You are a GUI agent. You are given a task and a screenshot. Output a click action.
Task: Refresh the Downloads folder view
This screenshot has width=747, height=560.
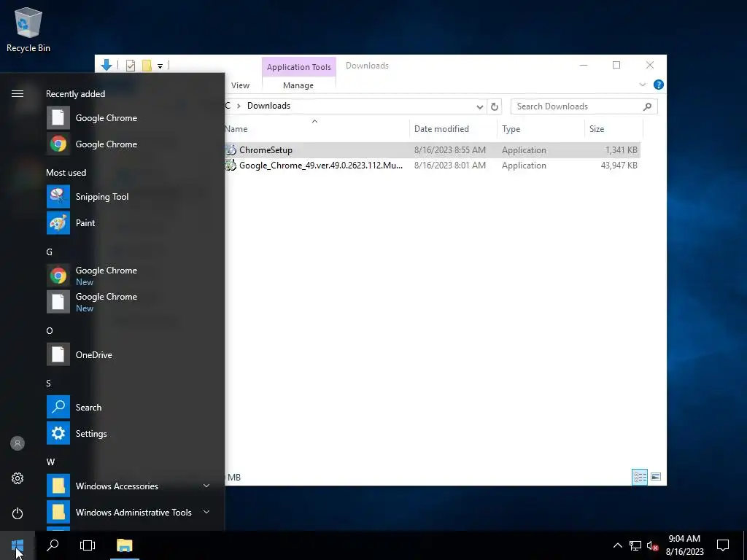pos(495,106)
